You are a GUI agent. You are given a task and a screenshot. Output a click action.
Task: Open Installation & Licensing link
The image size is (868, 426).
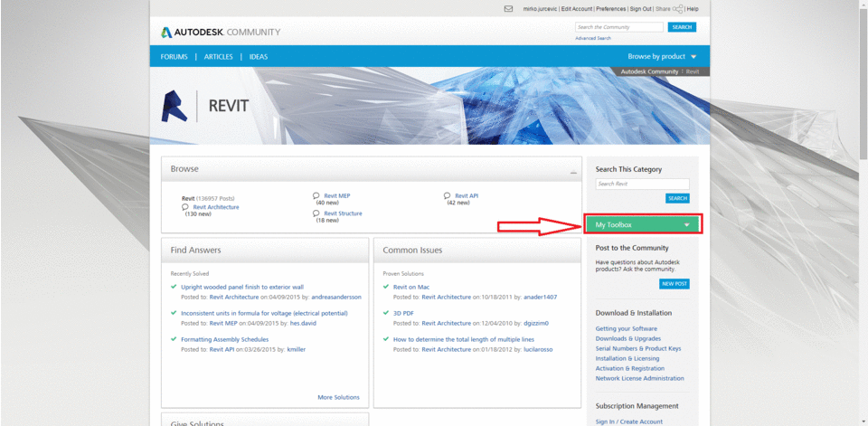click(627, 358)
